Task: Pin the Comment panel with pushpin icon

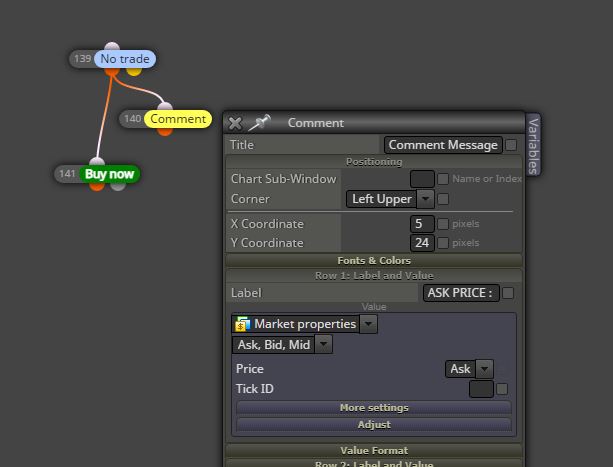Action: (260, 122)
